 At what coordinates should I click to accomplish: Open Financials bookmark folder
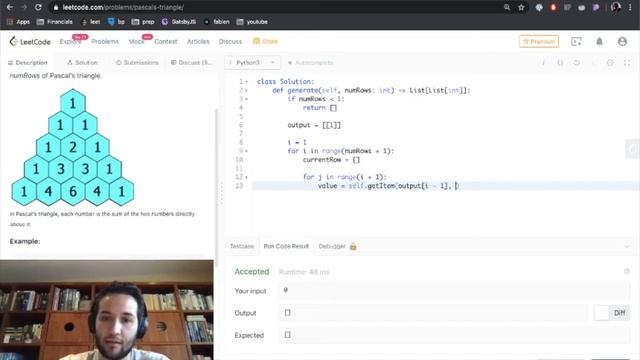[x=55, y=22]
